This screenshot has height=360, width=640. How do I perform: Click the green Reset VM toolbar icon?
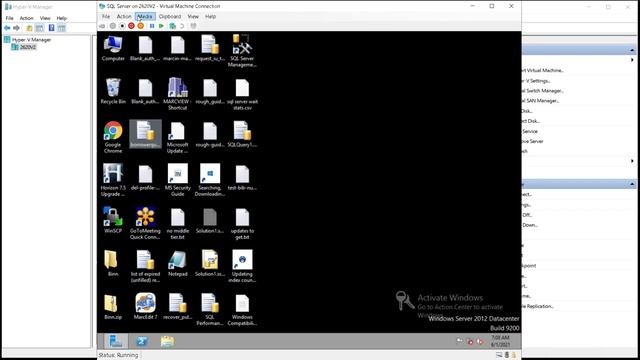click(161, 26)
